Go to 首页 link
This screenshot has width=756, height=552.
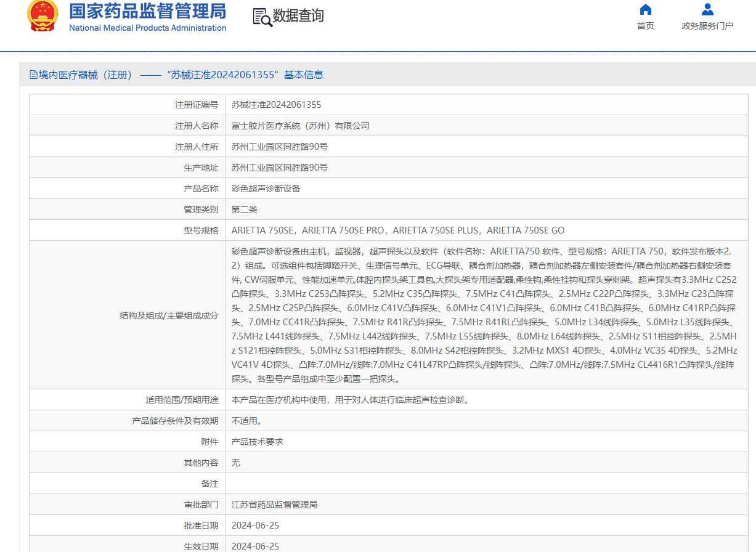click(646, 26)
